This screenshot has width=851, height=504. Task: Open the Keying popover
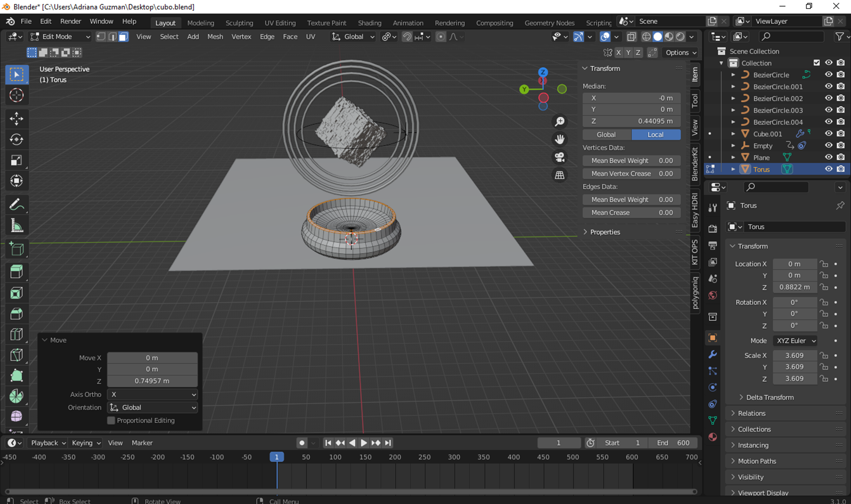[86, 443]
